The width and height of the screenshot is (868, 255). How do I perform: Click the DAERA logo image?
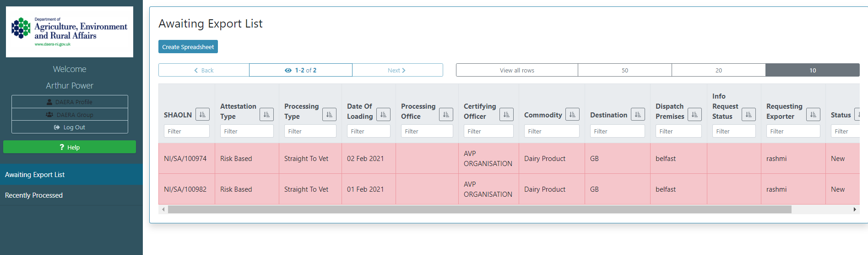click(x=70, y=32)
